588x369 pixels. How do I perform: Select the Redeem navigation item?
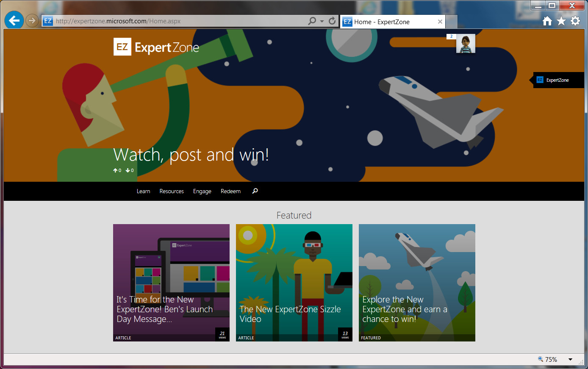click(230, 191)
